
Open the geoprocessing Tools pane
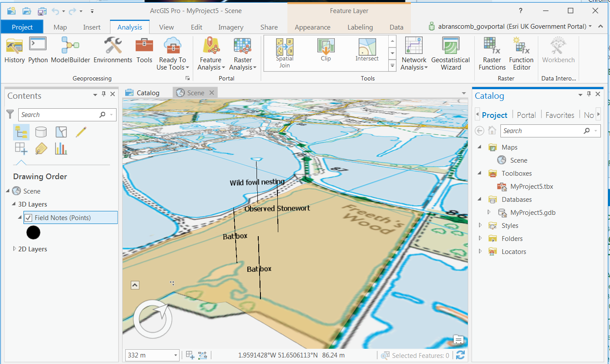point(144,50)
